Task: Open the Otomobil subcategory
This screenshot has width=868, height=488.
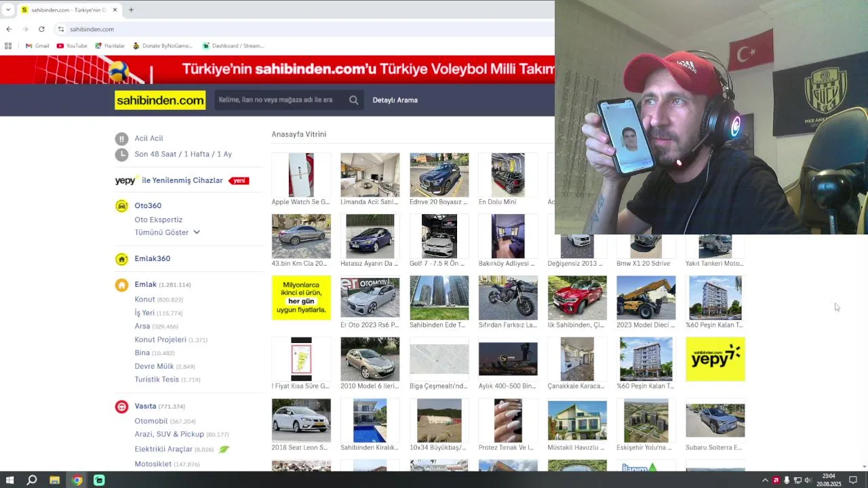Action: point(151,421)
